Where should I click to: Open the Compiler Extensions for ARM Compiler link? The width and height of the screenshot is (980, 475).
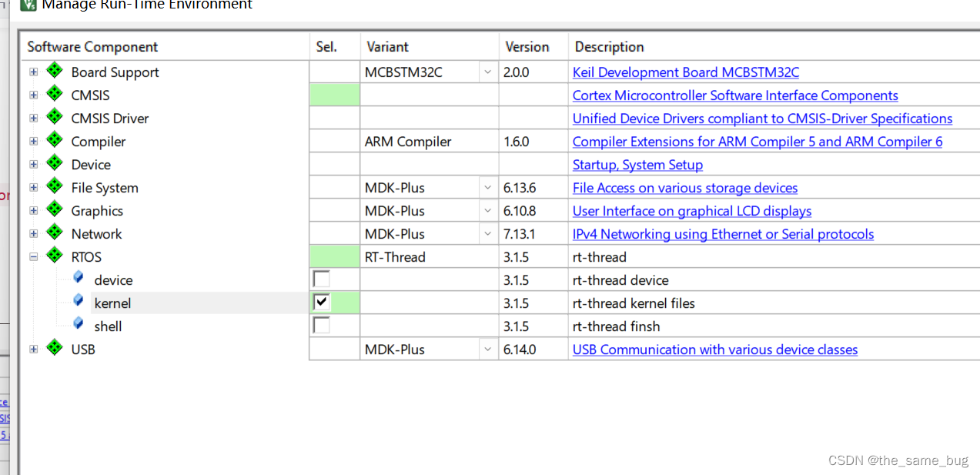pyautogui.click(x=758, y=142)
